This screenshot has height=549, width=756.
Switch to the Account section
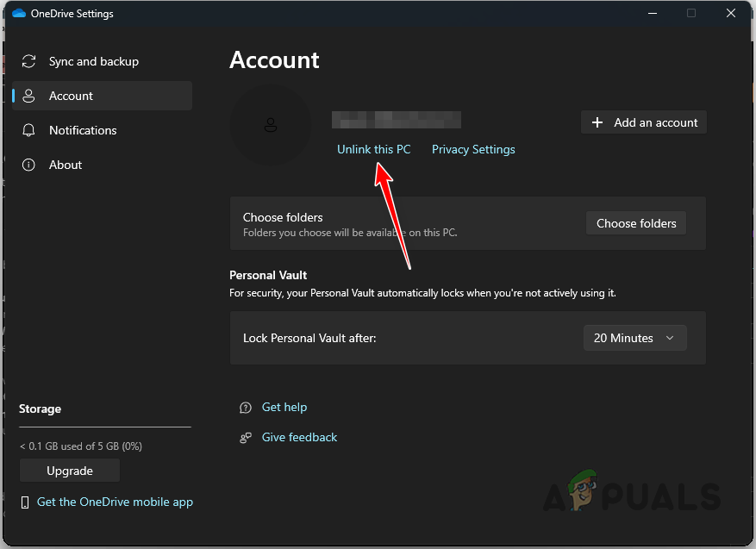71,96
